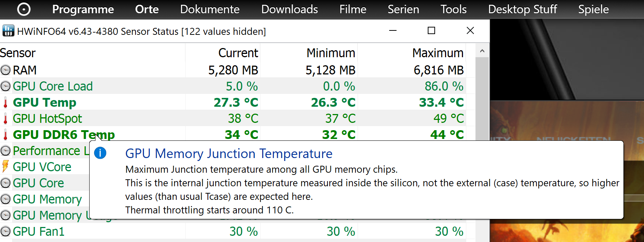This screenshot has height=242, width=644.
Task: Click the Current column header
Action: pyautogui.click(x=238, y=53)
